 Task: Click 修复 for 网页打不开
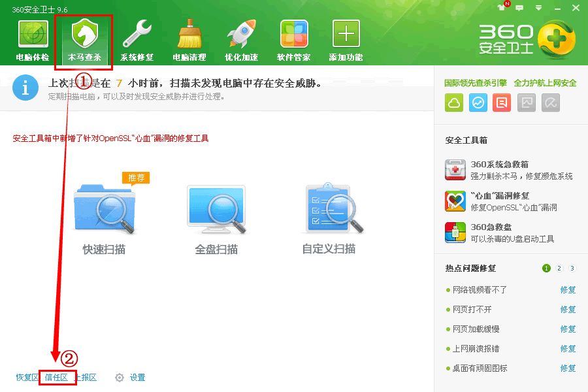click(x=568, y=310)
